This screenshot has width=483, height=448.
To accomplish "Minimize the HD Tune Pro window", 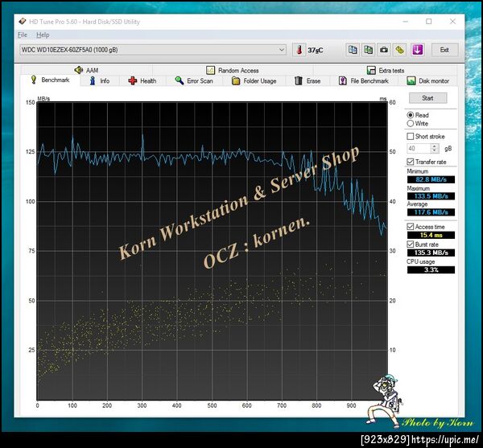I will pyautogui.click(x=406, y=21).
